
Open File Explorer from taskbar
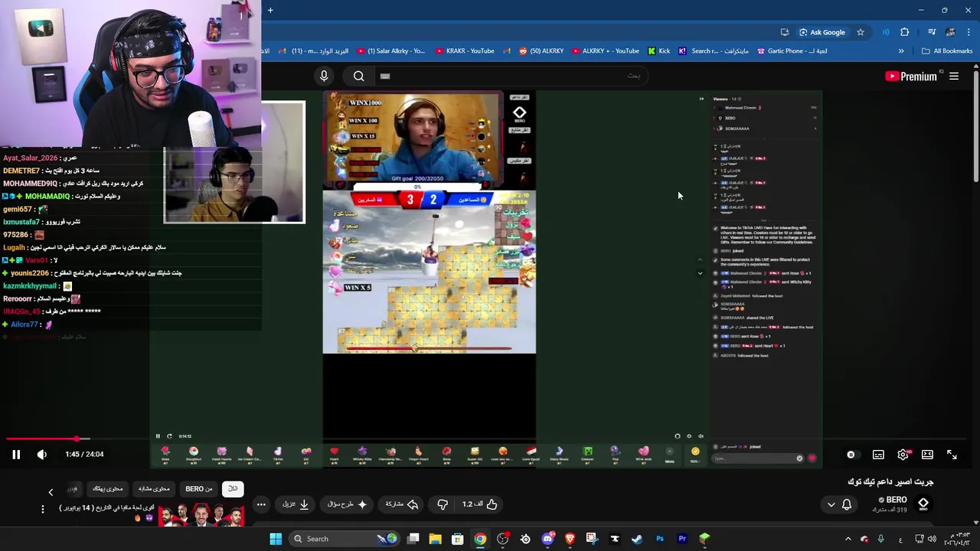[435, 539]
